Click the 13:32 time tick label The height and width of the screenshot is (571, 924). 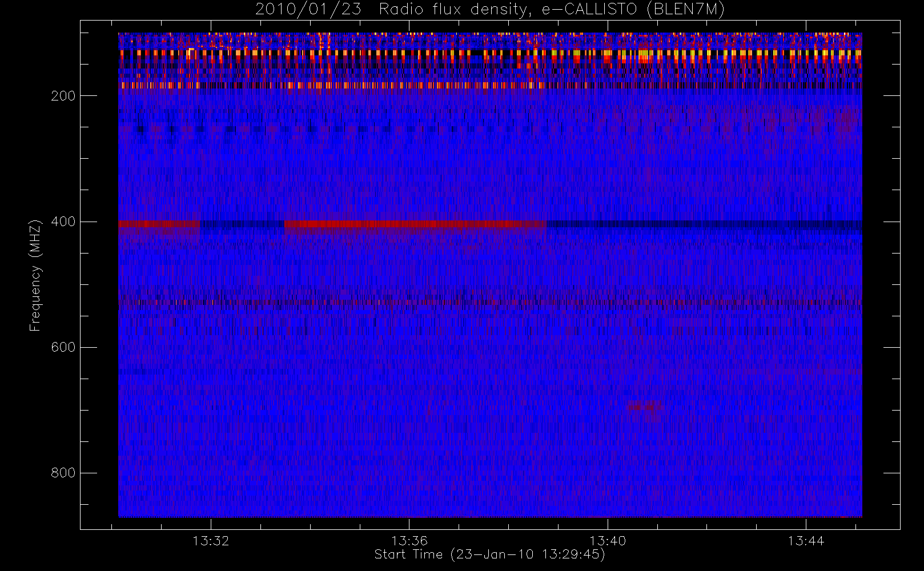(211, 541)
